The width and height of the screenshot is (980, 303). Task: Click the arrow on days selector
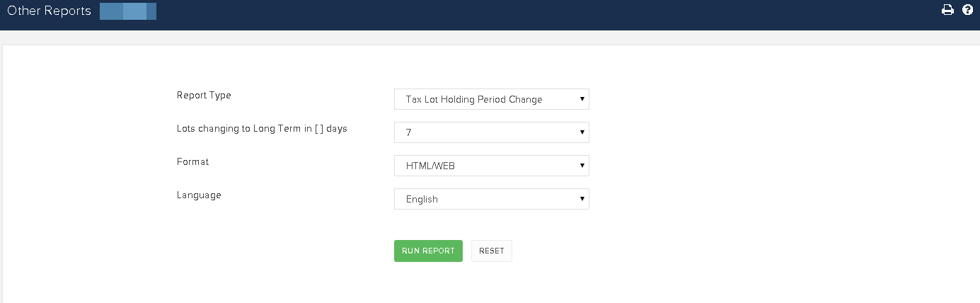pyautogui.click(x=582, y=132)
